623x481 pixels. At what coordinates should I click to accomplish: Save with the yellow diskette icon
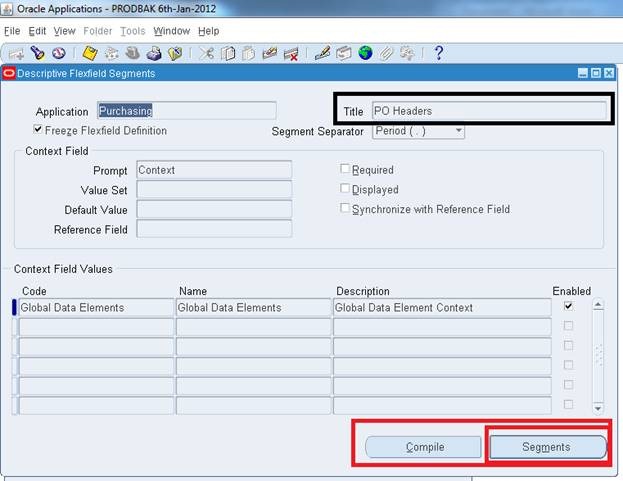[x=90, y=53]
